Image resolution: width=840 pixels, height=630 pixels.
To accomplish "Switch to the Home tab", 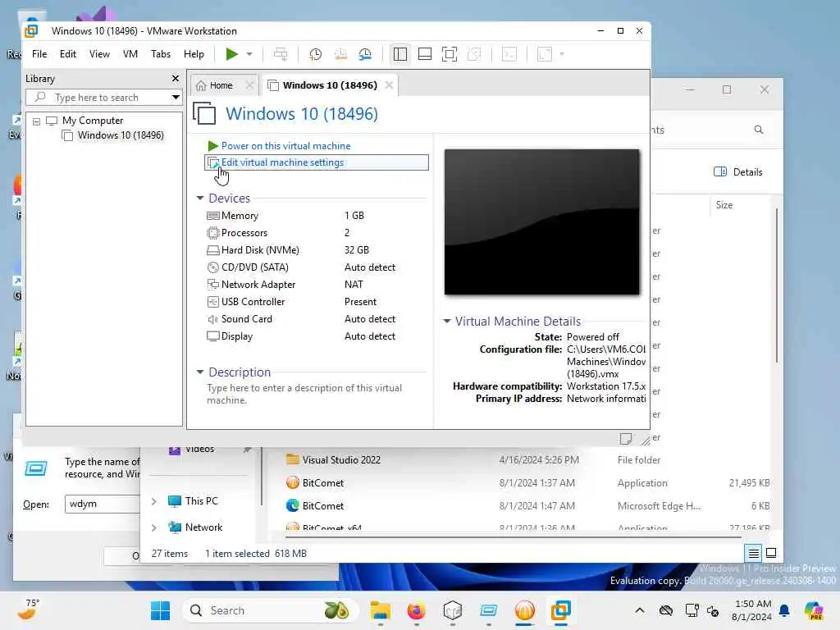I will (x=221, y=85).
